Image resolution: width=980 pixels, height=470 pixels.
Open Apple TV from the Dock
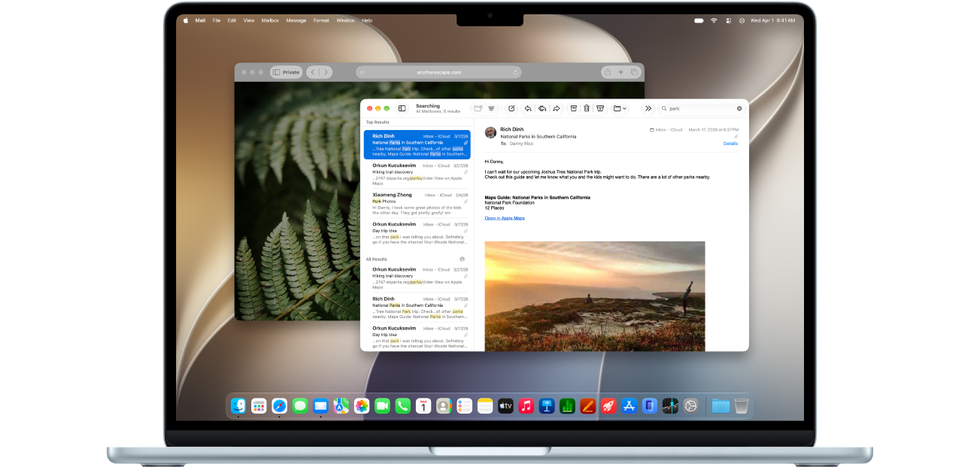[505, 405]
